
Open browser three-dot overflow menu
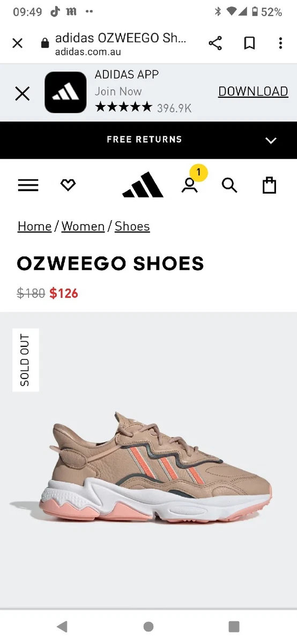[x=280, y=43]
